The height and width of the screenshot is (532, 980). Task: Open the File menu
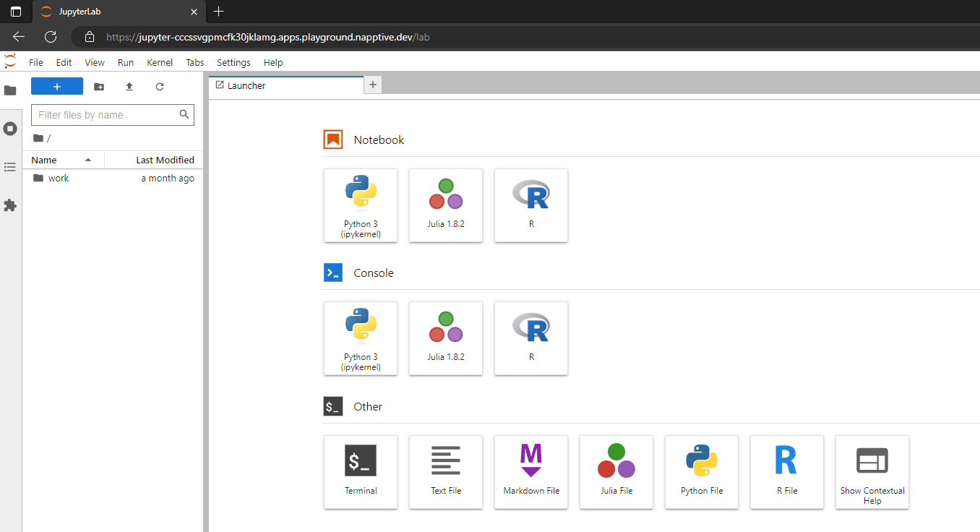(x=36, y=63)
